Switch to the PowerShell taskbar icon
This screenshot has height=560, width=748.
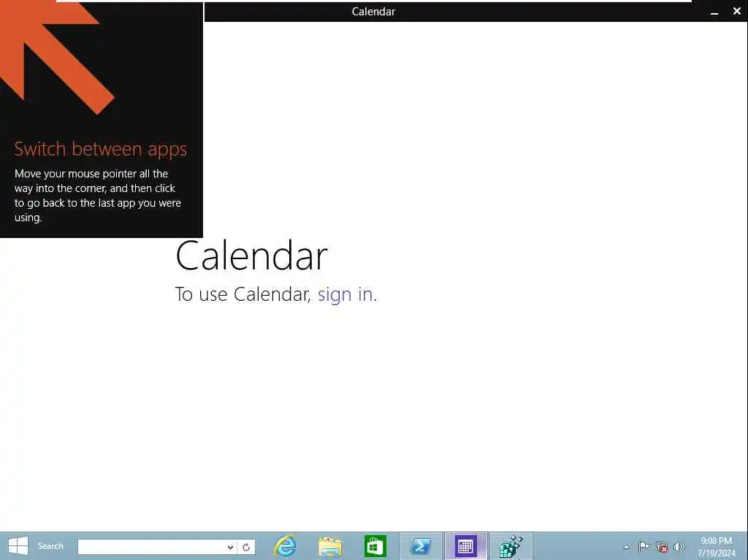421,546
